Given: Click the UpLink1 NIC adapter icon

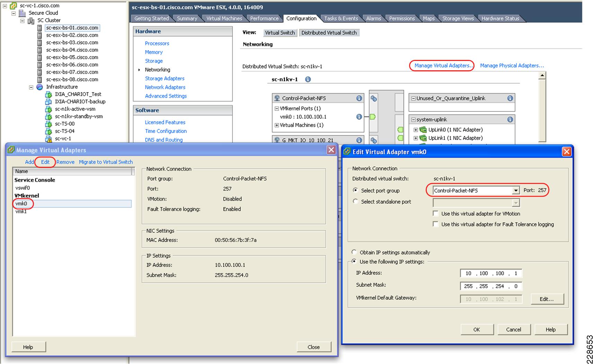Looking at the screenshot, I should 423,138.
